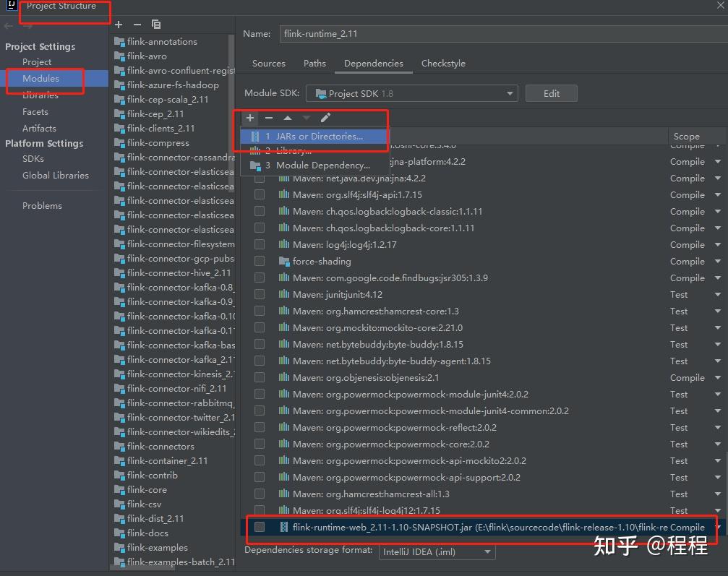This screenshot has width=728, height=576.
Task: Check the flink-runtime-web SNAPSHOT jar dependency
Action: [260, 528]
